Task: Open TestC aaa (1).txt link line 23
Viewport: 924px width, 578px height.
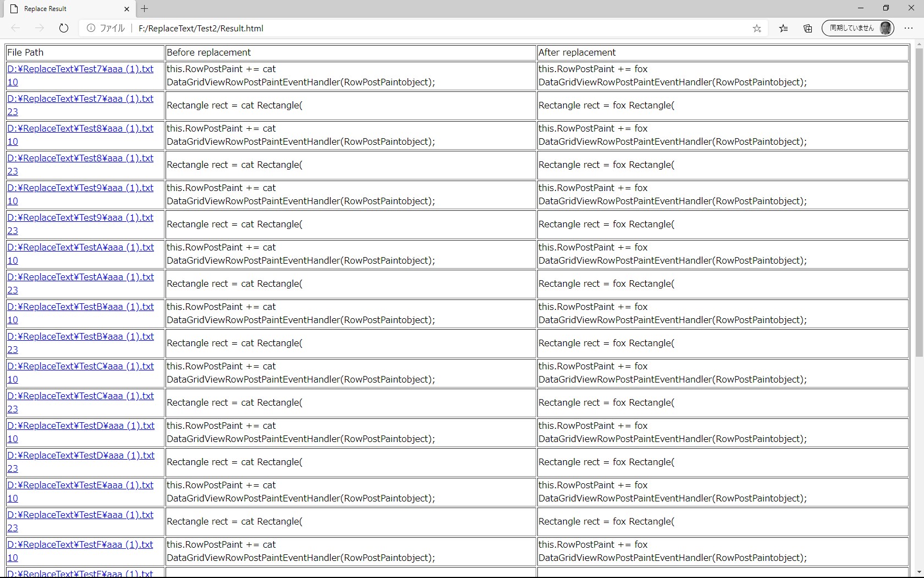Action: tap(80, 402)
